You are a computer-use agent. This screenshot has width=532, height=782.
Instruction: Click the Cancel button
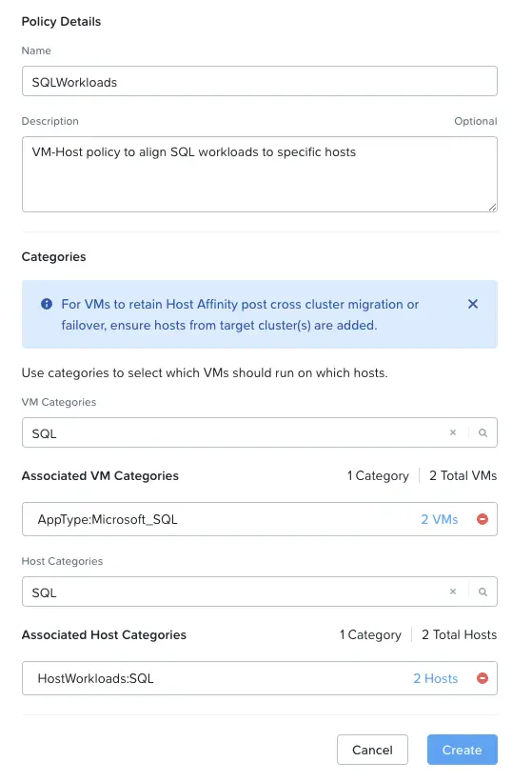372,750
